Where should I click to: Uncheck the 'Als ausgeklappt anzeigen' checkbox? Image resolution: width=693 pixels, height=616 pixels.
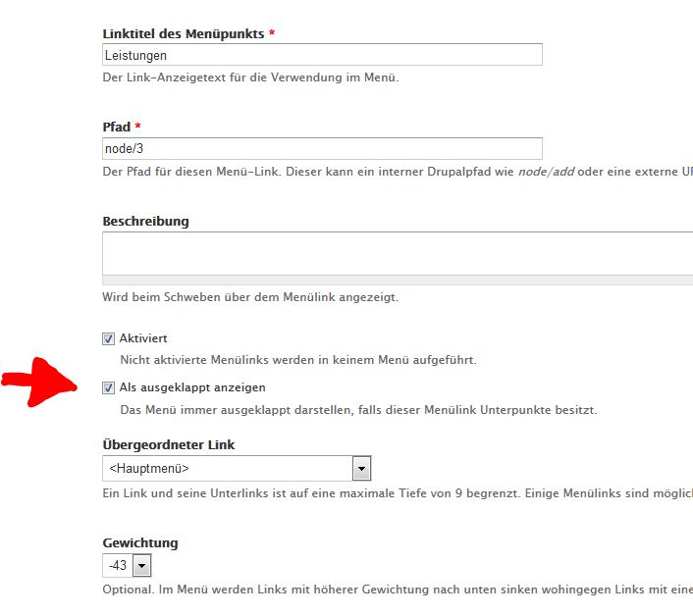[109, 387]
